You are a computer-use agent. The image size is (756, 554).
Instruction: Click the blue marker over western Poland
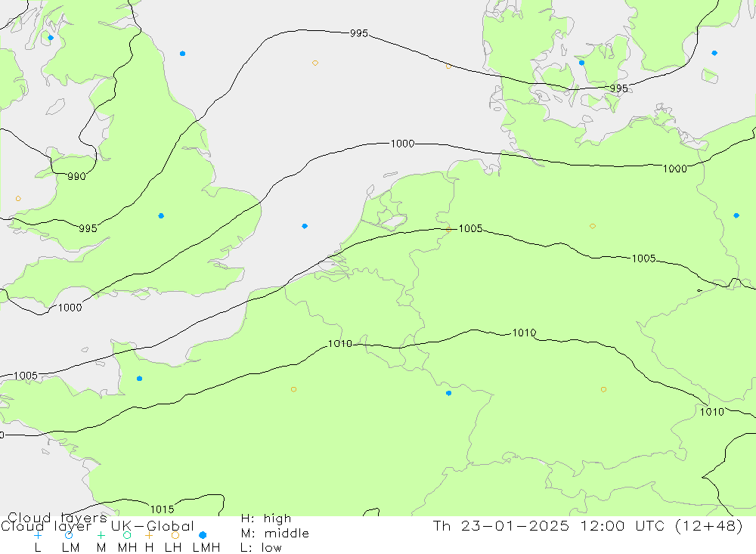coord(736,215)
